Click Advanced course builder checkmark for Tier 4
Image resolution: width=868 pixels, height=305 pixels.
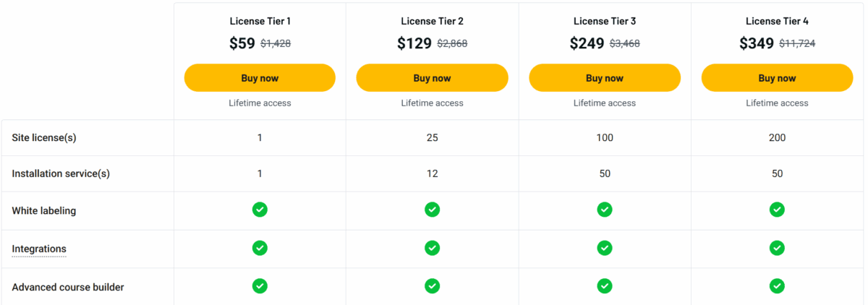(777, 286)
